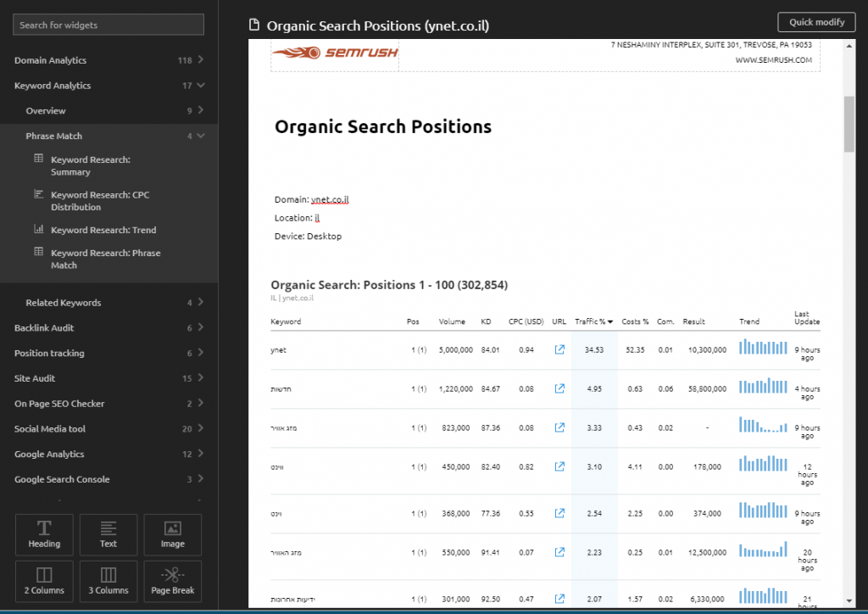Open URL link icon in 823,000 volume row
The image size is (868, 614).
559,427
